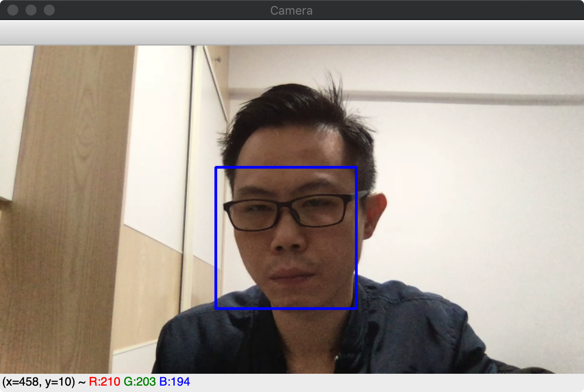Click the "Camera" window title
584x392 pixels.
[292, 10]
